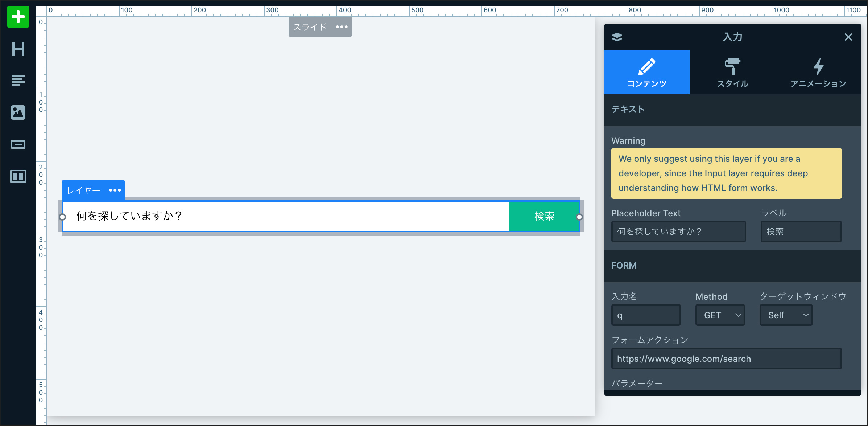Viewport: 868px width, 426px height.
Task: Click the Placeholder Text input field
Action: [x=678, y=232]
